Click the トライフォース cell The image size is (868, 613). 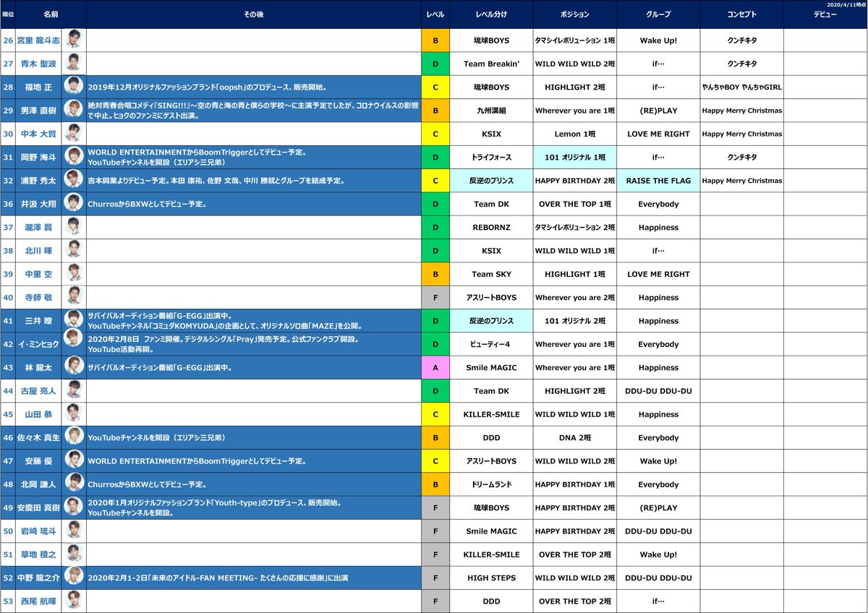coord(492,157)
